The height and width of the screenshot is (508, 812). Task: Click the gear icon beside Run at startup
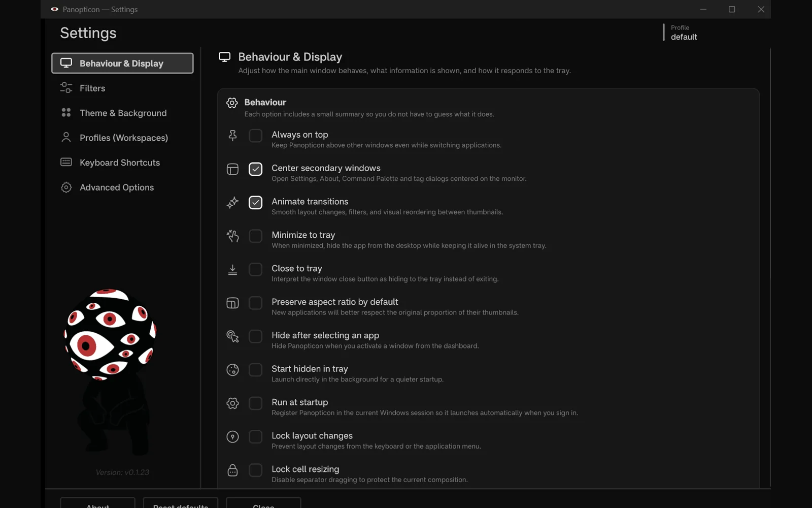(x=232, y=403)
